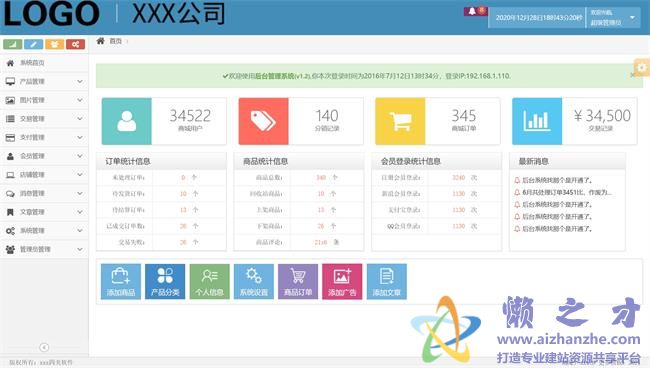Expand the 文章管理 chevron
This screenshot has height=368, width=650.
pos(80,212)
